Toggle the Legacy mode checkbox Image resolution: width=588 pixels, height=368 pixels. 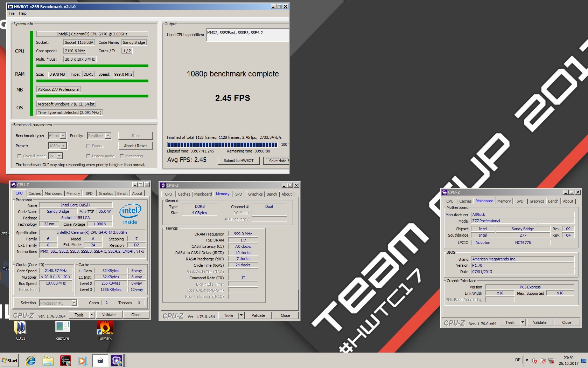point(89,156)
